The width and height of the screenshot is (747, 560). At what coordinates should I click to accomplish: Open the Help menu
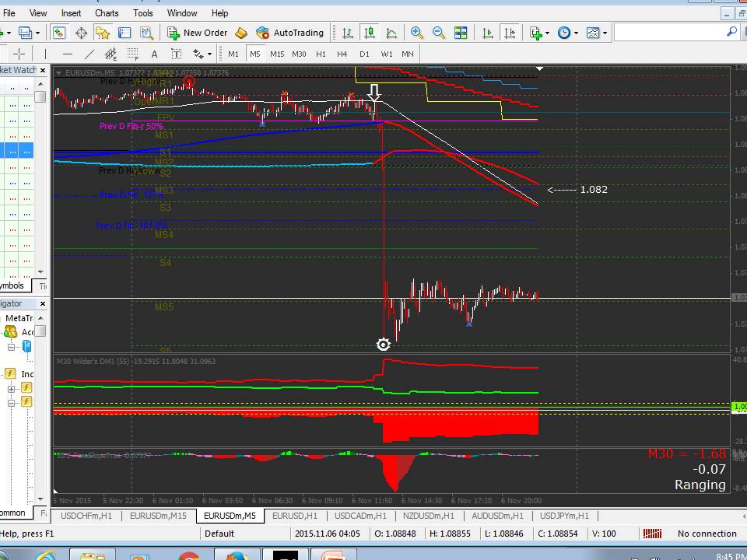click(x=219, y=13)
